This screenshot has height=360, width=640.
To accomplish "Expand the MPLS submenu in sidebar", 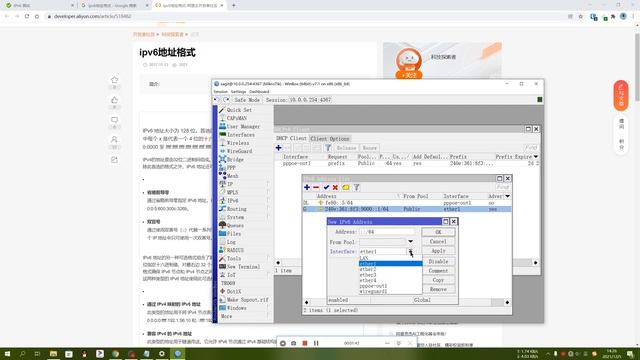I will click(x=232, y=192).
